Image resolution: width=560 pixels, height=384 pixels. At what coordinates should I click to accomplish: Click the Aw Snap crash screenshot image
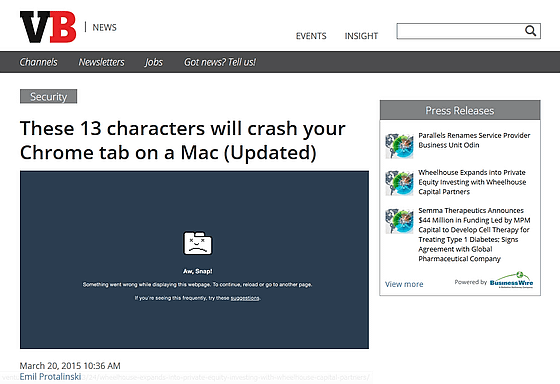194,260
